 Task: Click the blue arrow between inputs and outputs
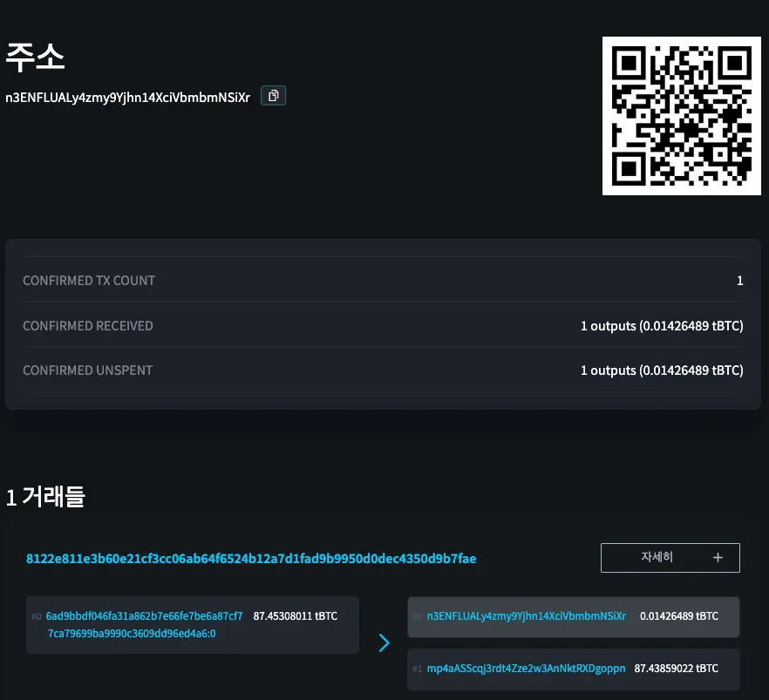[384, 642]
